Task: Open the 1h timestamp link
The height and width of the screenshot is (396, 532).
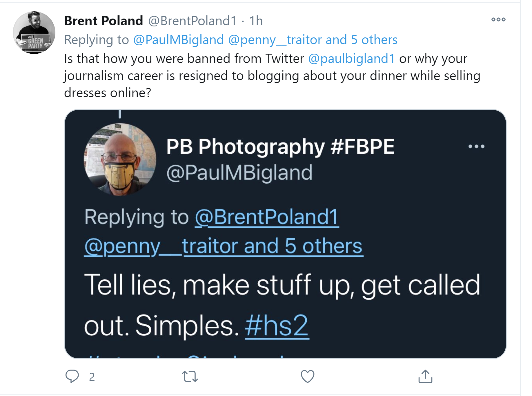Action: tap(256, 21)
